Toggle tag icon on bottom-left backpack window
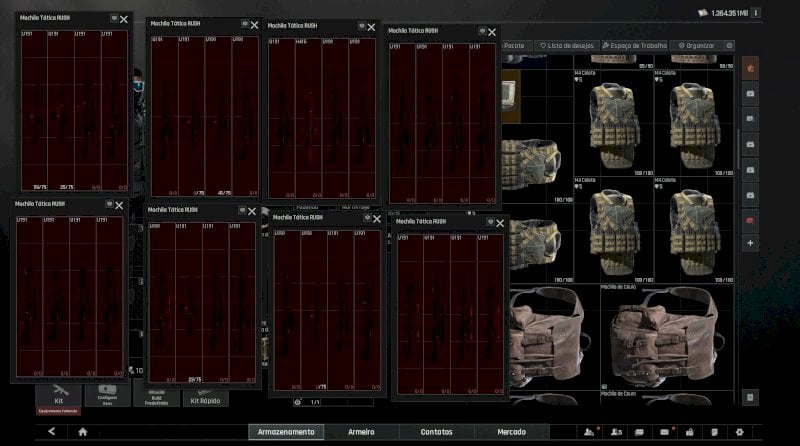Screen dimensions: 800x446 pyautogui.click(x=109, y=204)
